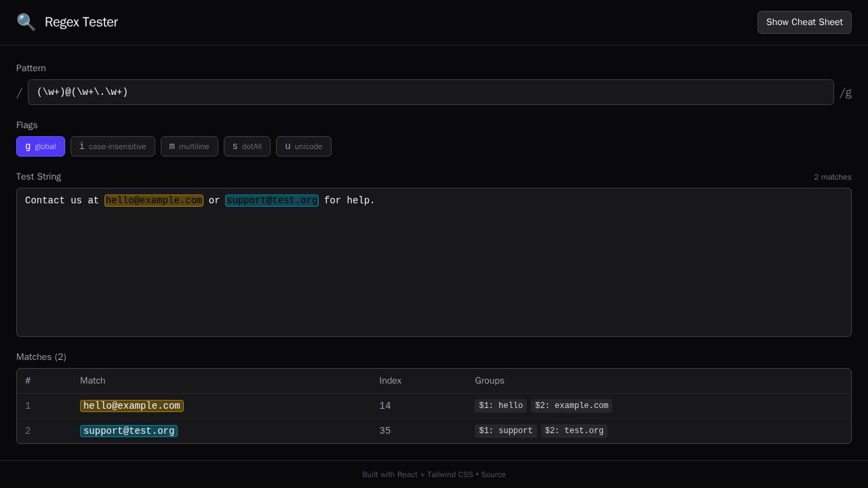Click the support@test.org match in results table
The height and width of the screenshot is (488, 868).
pyautogui.click(x=128, y=430)
